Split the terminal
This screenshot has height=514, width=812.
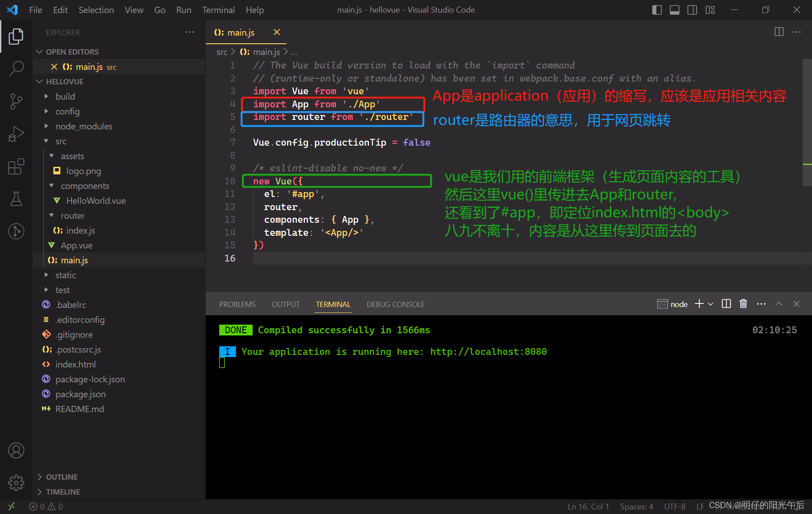[x=726, y=304]
